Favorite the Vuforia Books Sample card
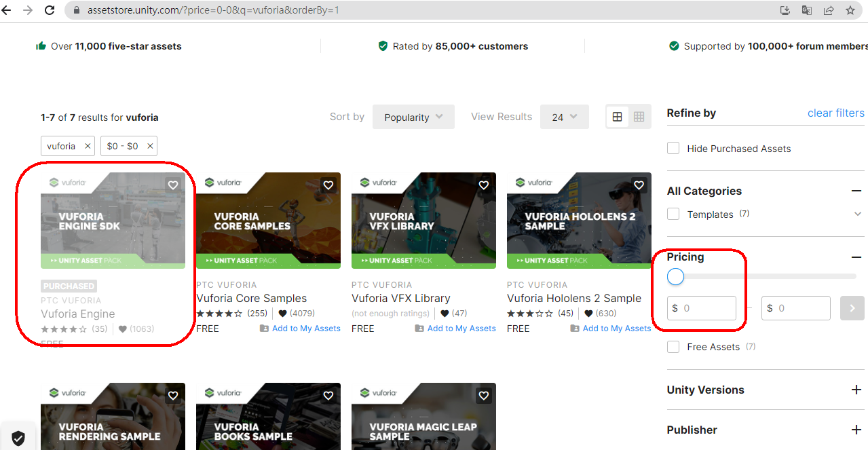Image resolution: width=868 pixels, height=450 pixels. 328,395
